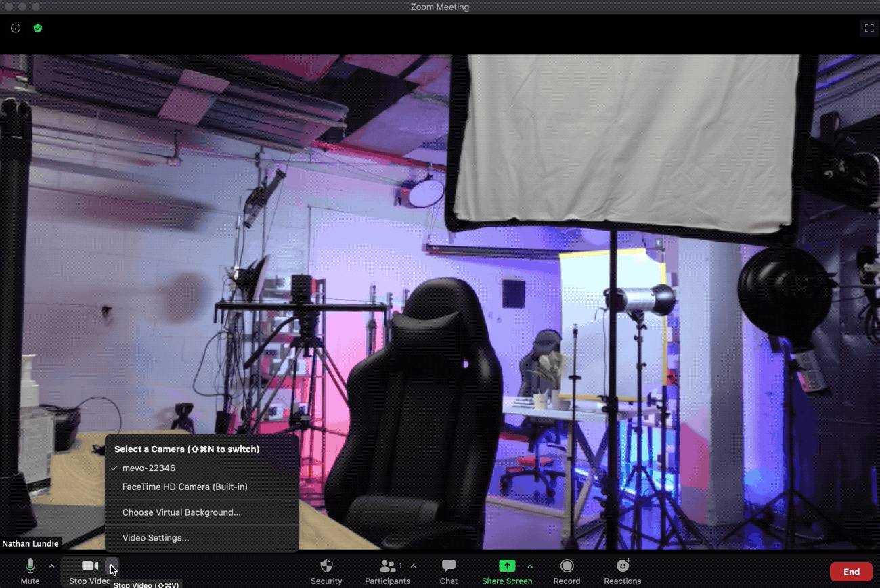This screenshot has width=880, height=588.
Task: Open Video Settings from the menu
Action: tap(156, 538)
